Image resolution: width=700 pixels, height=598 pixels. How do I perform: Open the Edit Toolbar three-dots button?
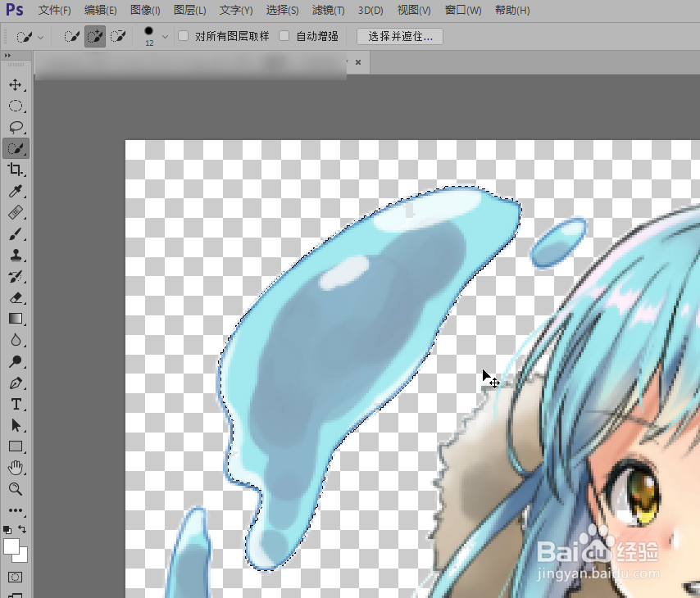click(16, 510)
